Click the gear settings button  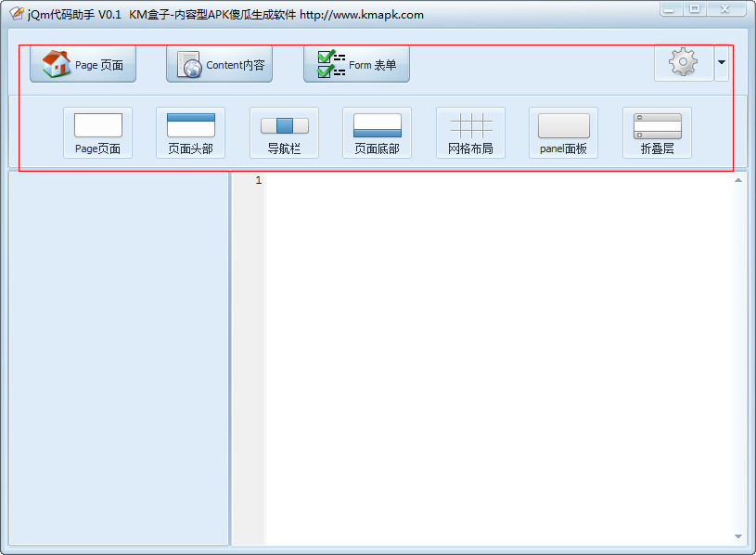point(684,62)
